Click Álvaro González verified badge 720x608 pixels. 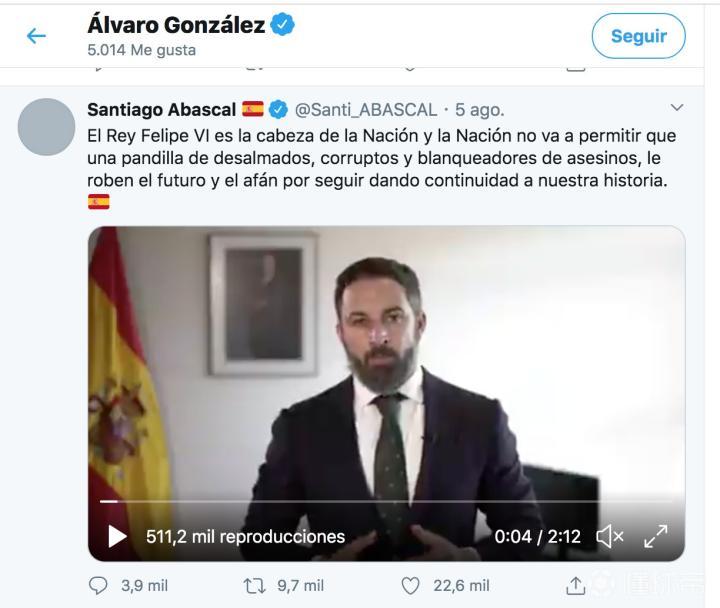point(282,25)
